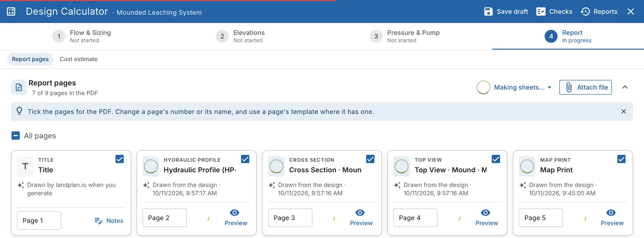Viewport: 644px width, 238px height.
Task: Go to step 1 Flow & Sizing
Action: [82, 36]
